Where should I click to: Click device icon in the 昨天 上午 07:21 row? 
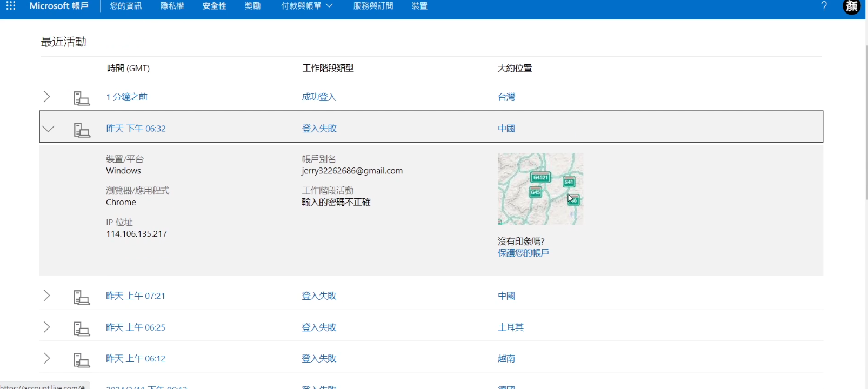82,297
